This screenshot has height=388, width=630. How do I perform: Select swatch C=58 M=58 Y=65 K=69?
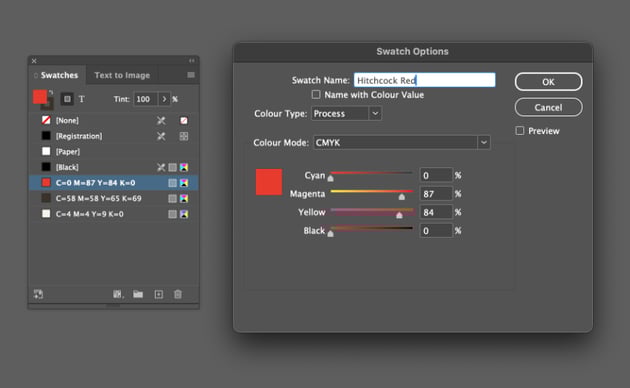[114, 198]
